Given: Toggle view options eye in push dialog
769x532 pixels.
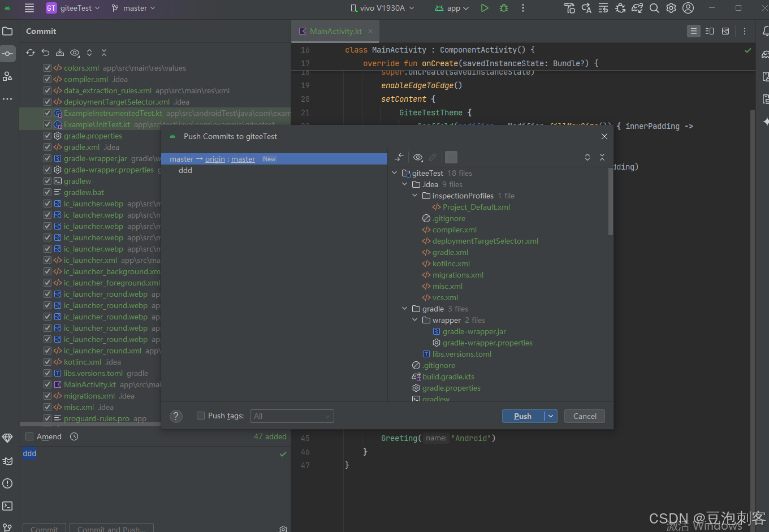Looking at the screenshot, I should point(418,157).
